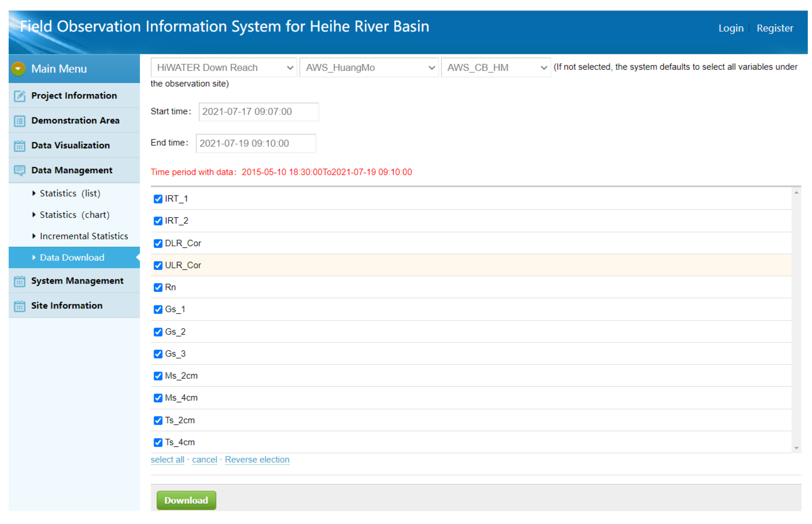
Task: Open the AWS_HuangMo site dropdown
Action: tap(369, 68)
